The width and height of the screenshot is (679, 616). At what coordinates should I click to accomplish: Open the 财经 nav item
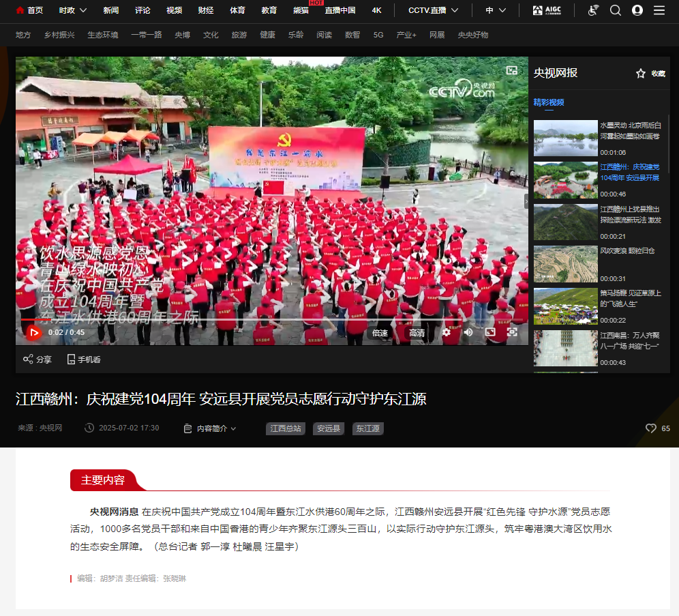pos(206,10)
